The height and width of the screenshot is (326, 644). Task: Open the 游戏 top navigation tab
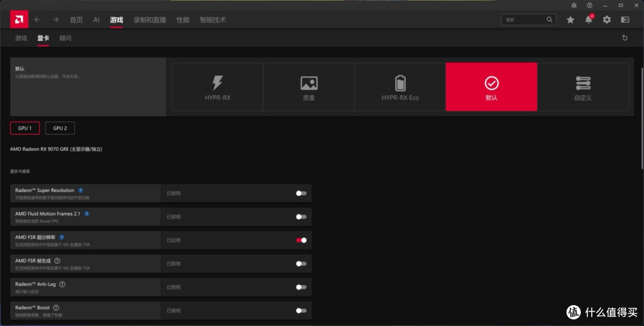117,20
